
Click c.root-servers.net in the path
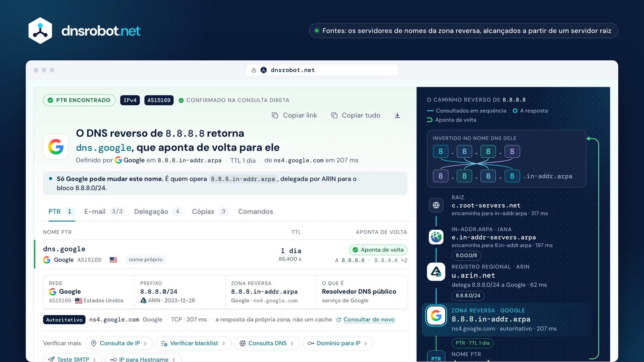(x=486, y=206)
